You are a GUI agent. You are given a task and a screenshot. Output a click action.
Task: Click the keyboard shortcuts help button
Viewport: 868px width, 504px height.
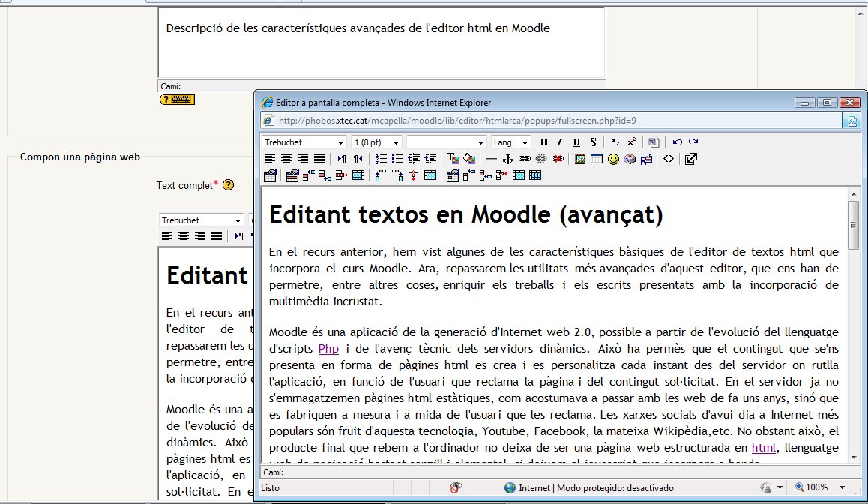click(x=177, y=100)
